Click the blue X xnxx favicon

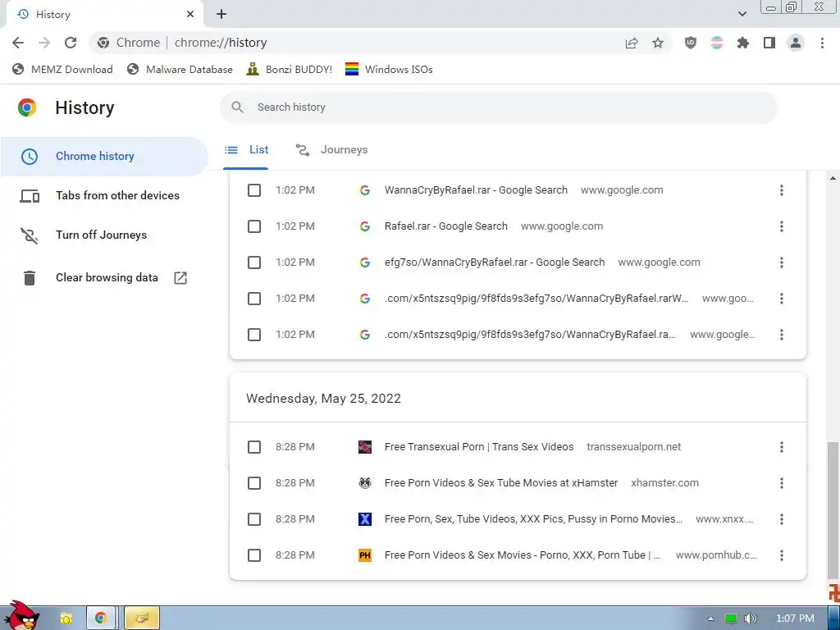tap(365, 519)
